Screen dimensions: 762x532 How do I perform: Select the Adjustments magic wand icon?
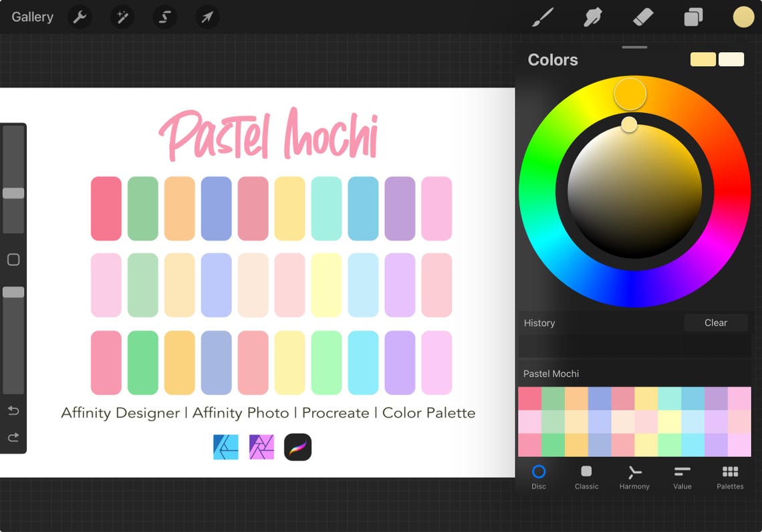122,17
